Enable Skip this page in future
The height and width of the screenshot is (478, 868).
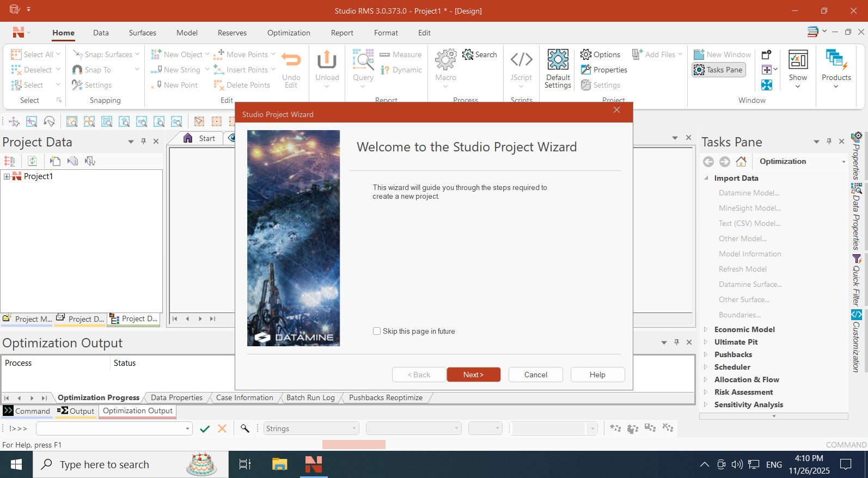tap(377, 331)
